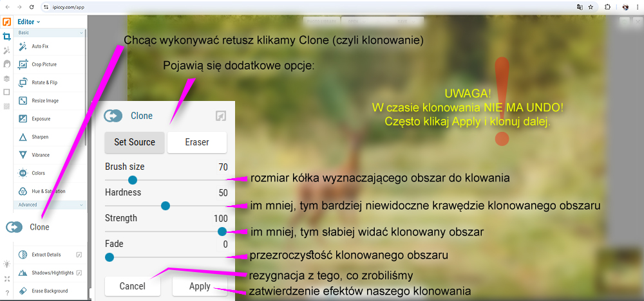Open the Vibrance adjustment

(x=41, y=154)
